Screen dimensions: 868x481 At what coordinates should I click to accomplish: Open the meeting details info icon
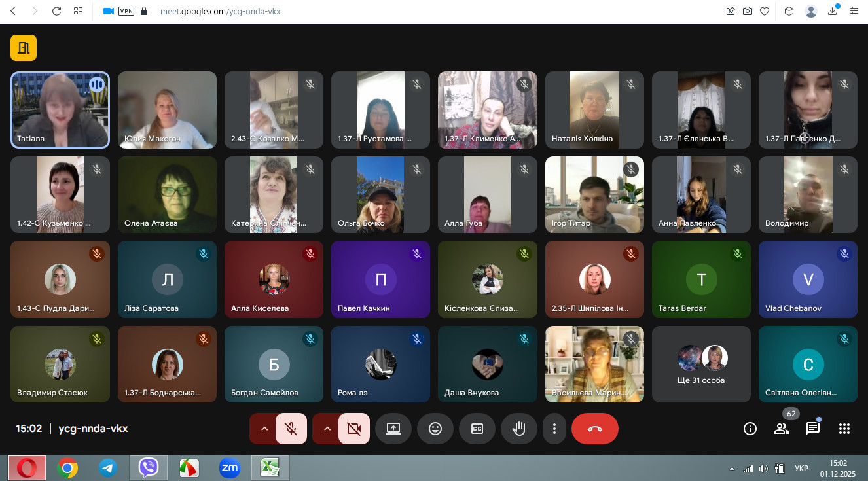(x=750, y=429)
